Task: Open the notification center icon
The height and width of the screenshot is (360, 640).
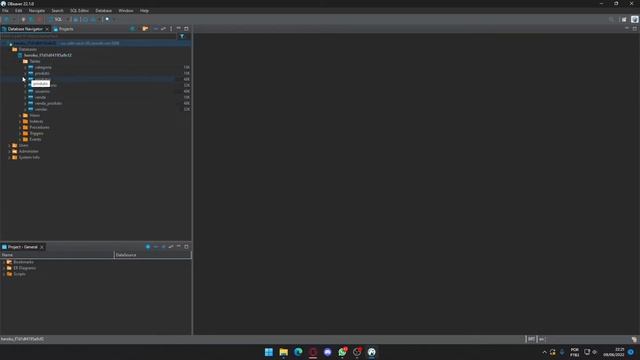Action: (x=631, y=352)
